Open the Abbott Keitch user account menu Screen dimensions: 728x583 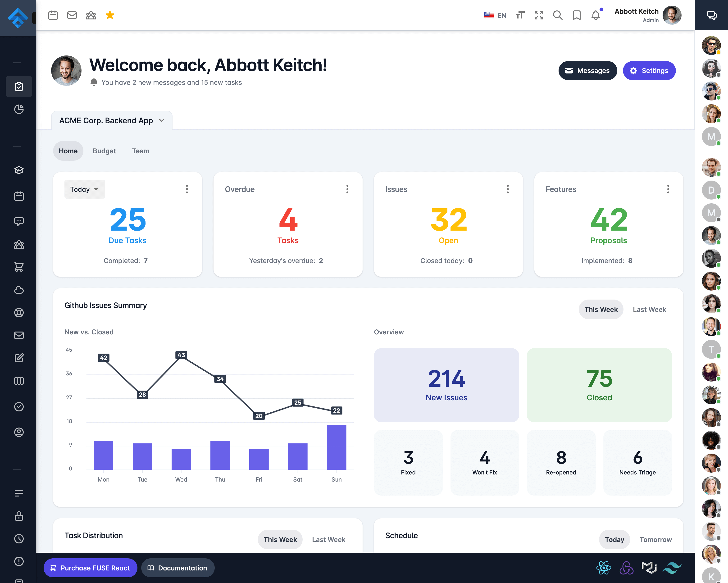pyautogui.click(x=648, y=15)
